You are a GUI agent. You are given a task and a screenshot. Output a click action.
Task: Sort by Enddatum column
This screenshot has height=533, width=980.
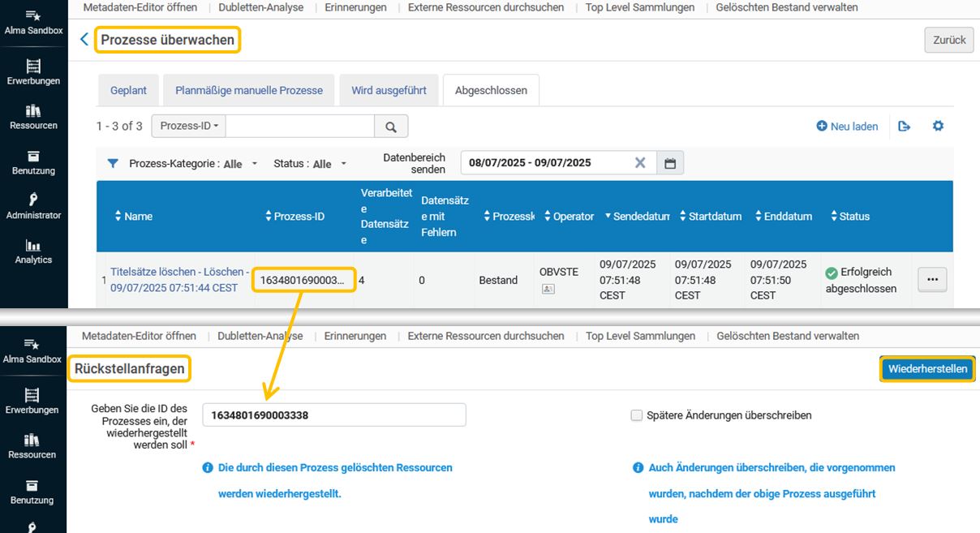tap(784, 217)
